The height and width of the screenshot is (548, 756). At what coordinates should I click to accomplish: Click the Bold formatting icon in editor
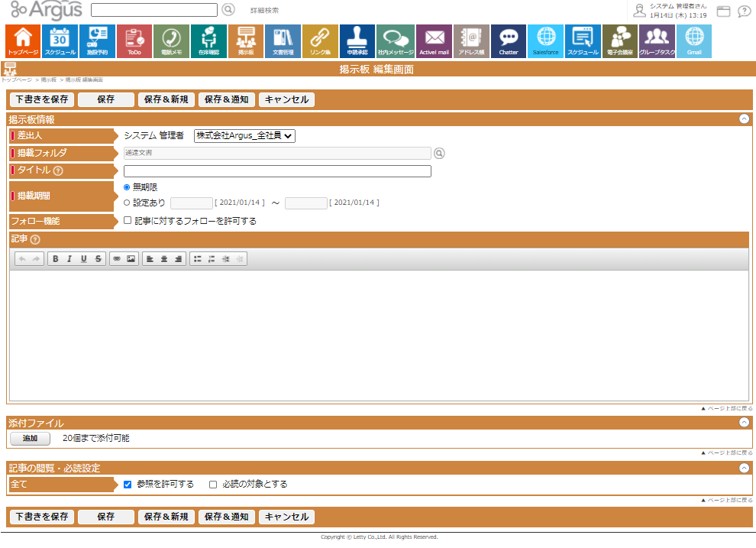pyautogui.click(x=56, y=259)
